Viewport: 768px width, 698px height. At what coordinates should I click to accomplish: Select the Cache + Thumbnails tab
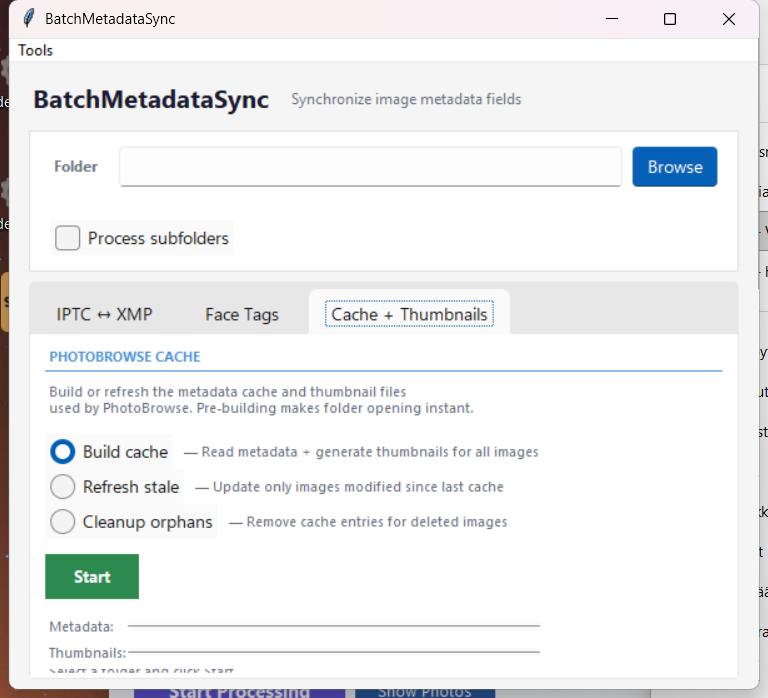click(409, 314)
